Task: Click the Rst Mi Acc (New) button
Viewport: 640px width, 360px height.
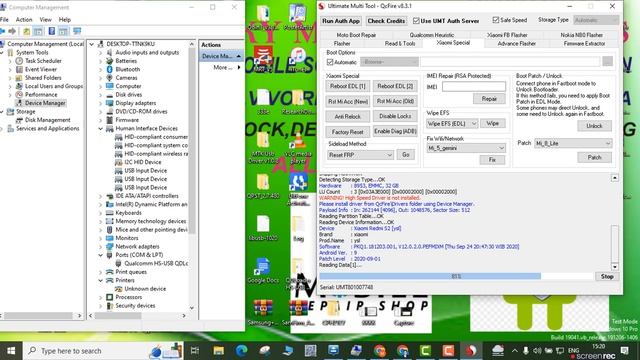Action: point(347,101)
